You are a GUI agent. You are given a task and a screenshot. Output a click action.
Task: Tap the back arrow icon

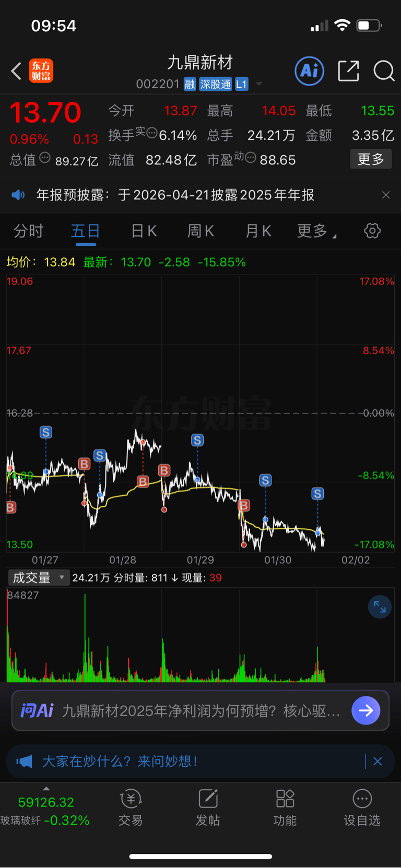pyautogui.click(x=16, y=71)
